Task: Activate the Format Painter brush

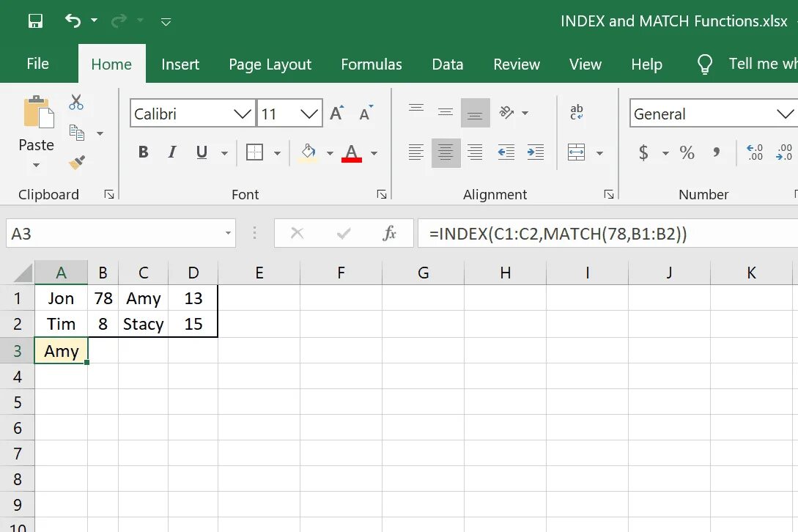Action: click(x=77, y=163)
